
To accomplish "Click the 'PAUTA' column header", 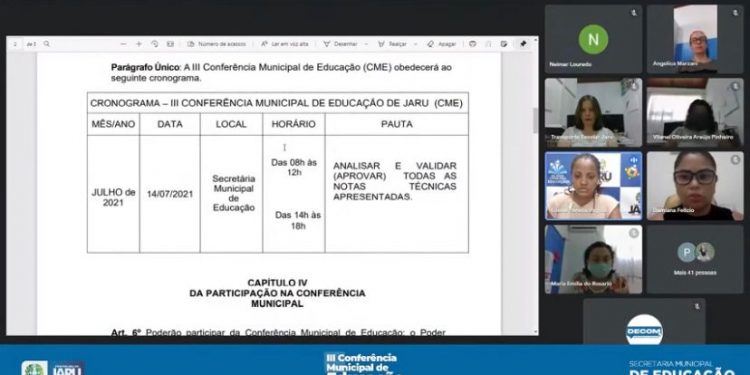I will point(397,124).
